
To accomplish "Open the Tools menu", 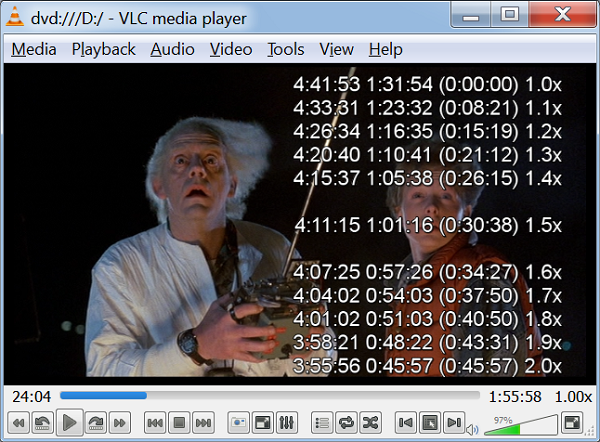I will 286,49.
